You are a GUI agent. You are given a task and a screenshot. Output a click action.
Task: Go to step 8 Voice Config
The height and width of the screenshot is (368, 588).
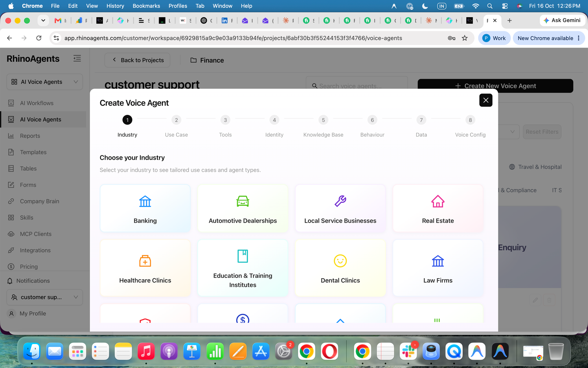pyautogui.click(x=470, y=120)
